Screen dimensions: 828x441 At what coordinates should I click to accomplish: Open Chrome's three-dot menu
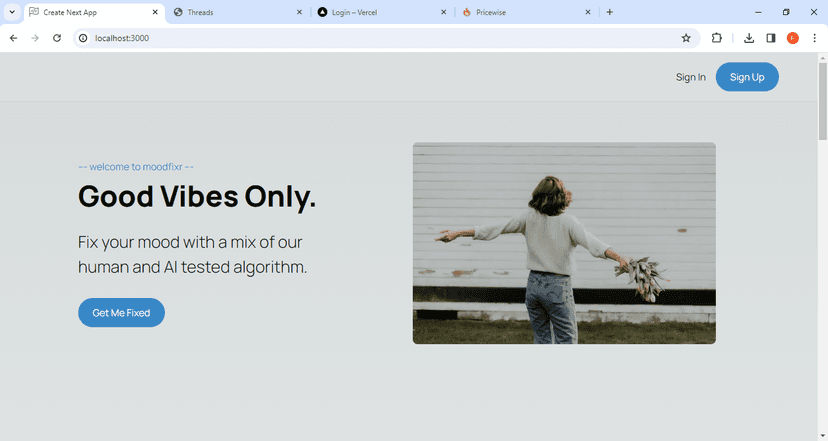pos(814,38)
